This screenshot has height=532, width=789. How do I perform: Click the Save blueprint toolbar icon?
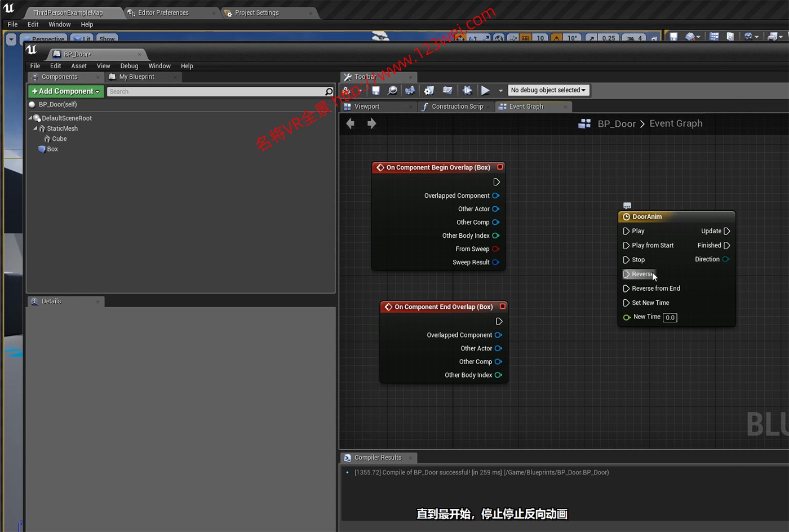(376, 91)
